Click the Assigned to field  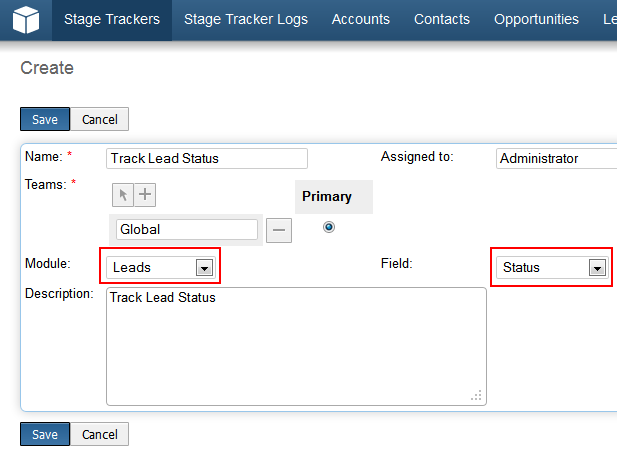point(555,158)
